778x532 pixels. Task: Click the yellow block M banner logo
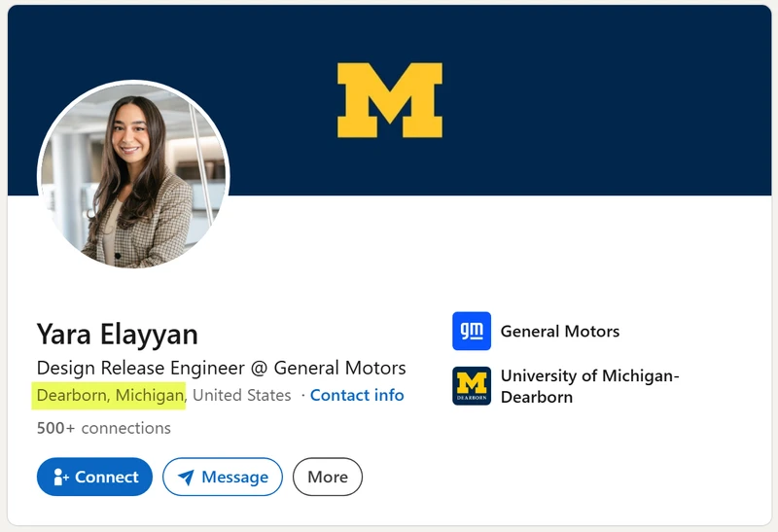[390, 100]
